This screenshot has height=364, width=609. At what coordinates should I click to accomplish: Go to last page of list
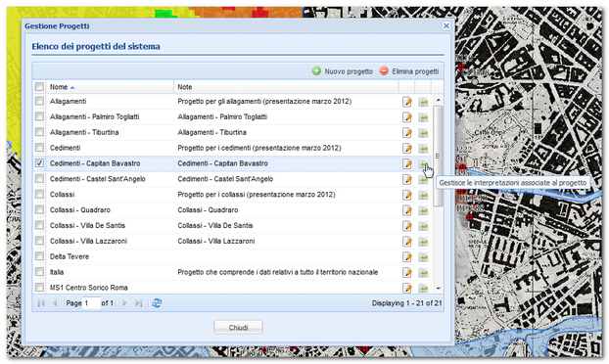point(138,303)
